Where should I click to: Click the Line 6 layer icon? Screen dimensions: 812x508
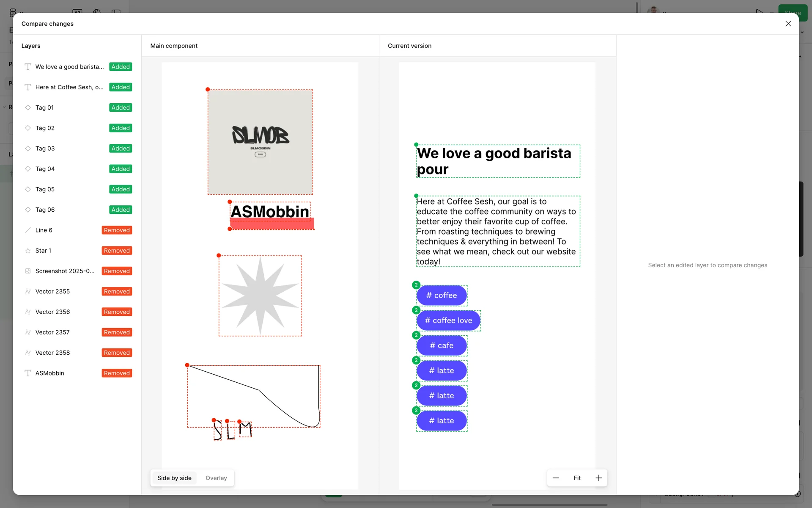(x=28, y=230)
